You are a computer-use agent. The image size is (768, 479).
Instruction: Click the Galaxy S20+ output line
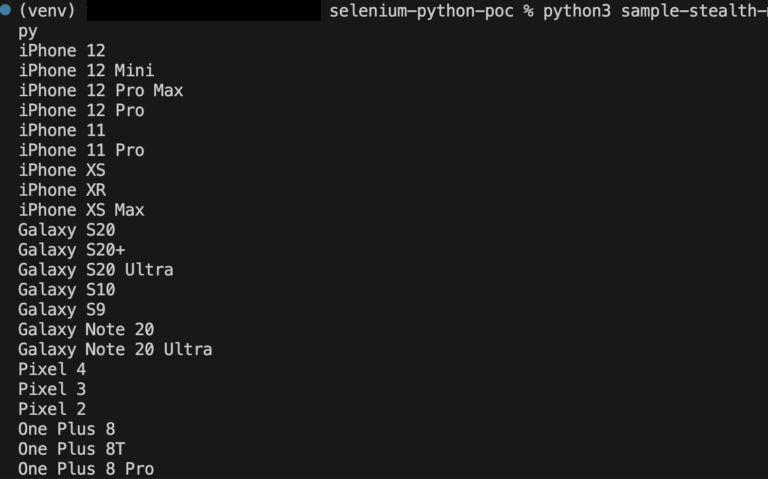pos(72,250)
